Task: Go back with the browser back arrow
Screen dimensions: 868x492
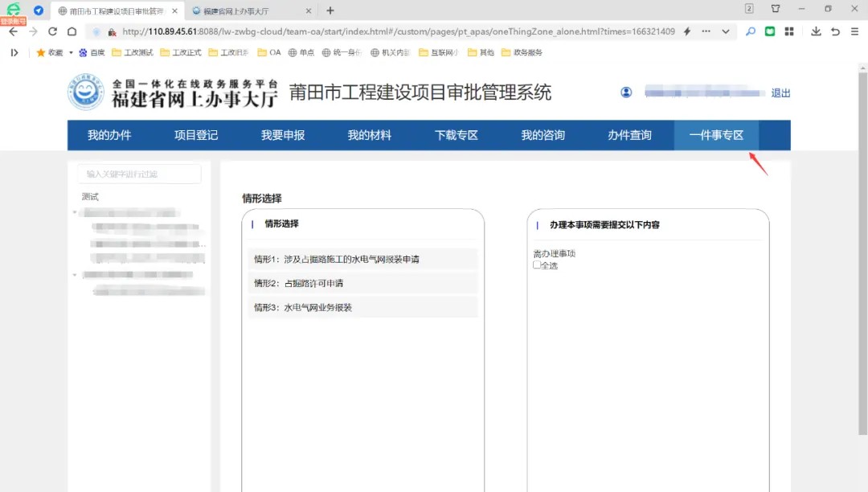Action: [x=13, y=31]
